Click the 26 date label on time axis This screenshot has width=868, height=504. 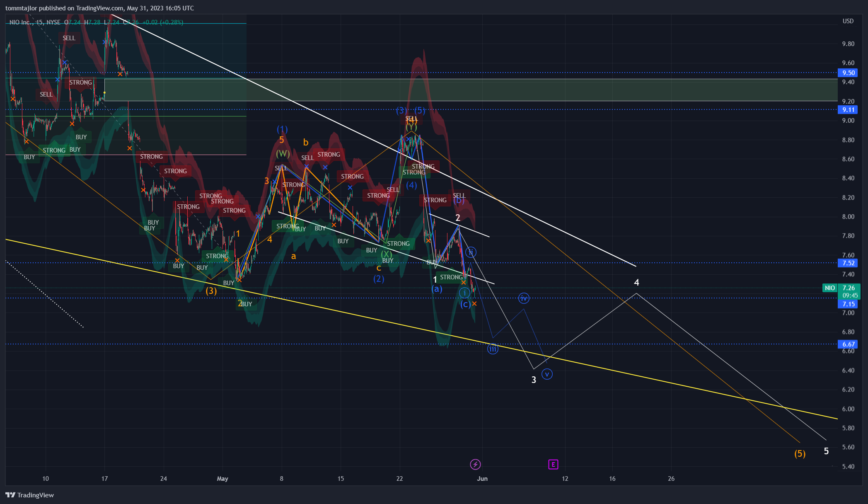tap(671, 479)
